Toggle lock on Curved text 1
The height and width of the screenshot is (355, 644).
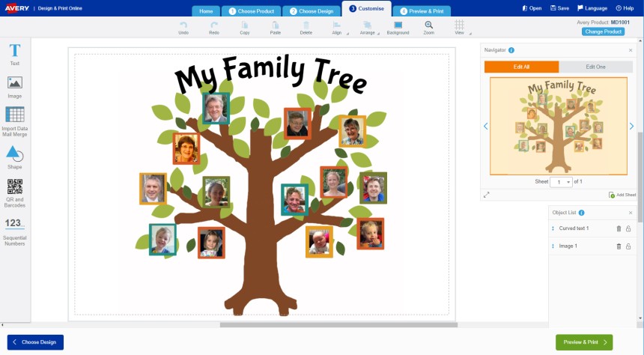628,228
